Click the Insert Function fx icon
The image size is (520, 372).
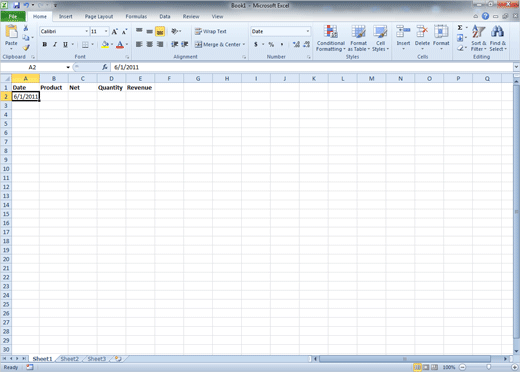coord(105,67)
